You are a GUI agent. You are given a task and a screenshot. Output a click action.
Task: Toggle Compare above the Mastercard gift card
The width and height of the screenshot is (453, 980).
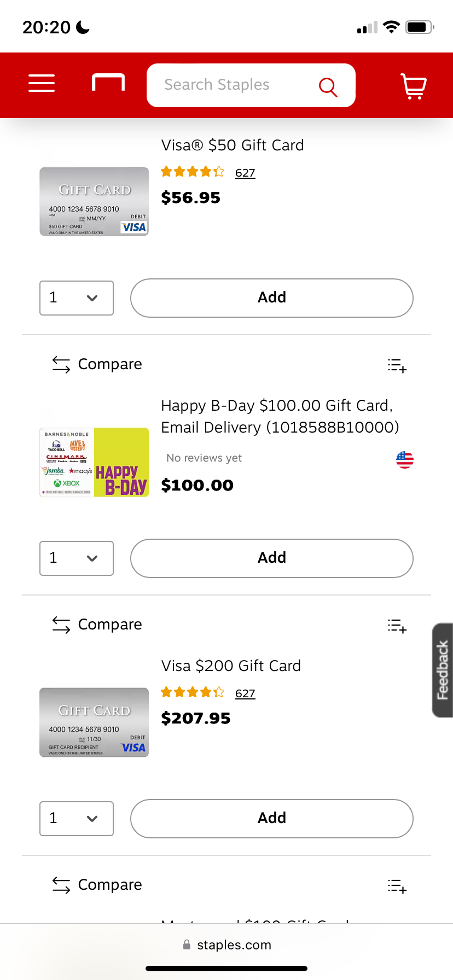tap(97, 885)
